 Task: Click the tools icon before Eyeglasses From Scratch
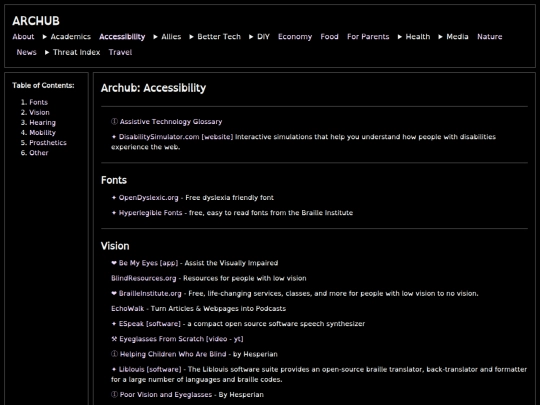(x=114, y=339)
